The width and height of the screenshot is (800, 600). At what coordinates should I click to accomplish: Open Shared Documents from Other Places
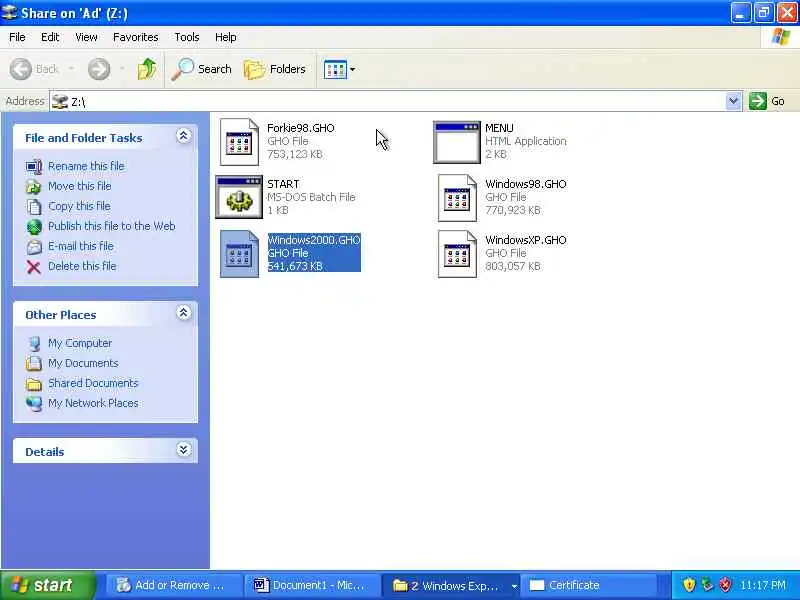tap(93, 383)
